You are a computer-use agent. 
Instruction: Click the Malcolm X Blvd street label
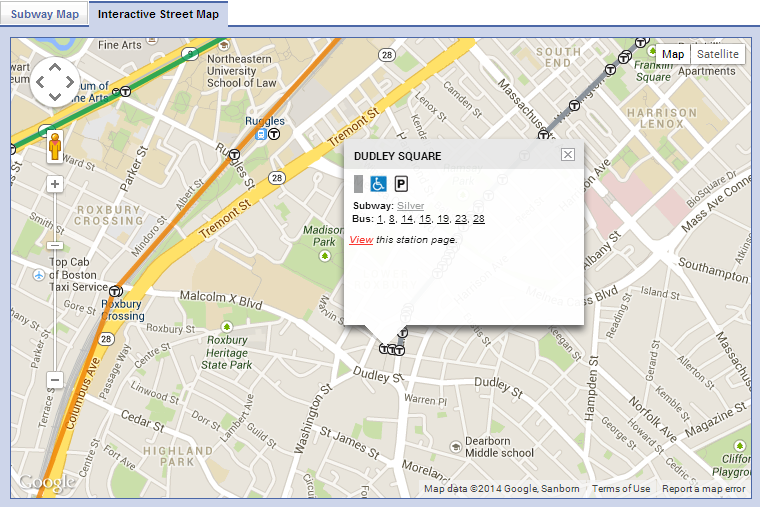[x=221, y=299]
